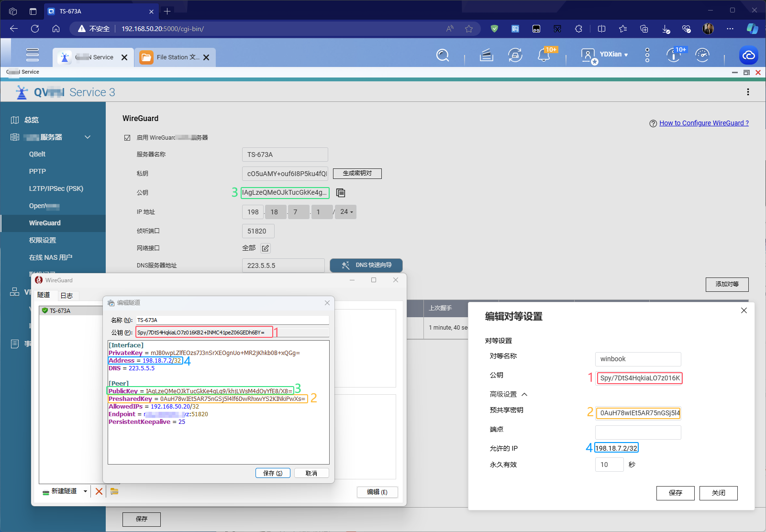Viewport: 766px width, 532px height.
Task: Open browser extensions puzzle icon
Action: (x=578, y=29)
